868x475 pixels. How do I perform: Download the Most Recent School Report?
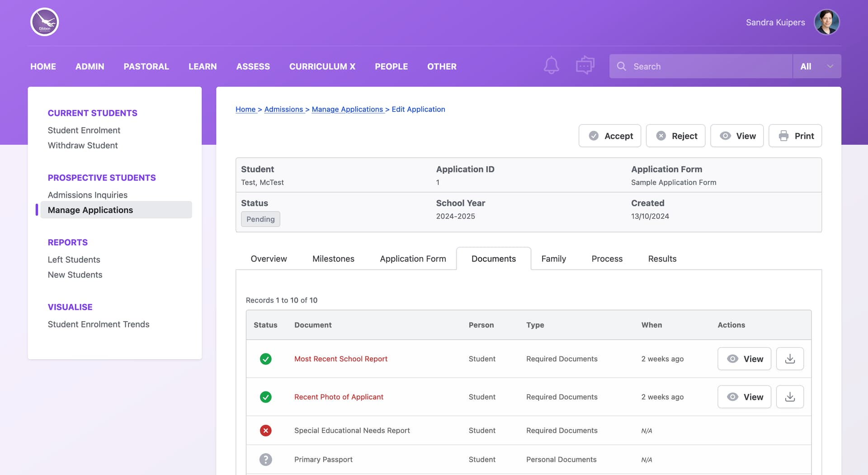(790, 359)
